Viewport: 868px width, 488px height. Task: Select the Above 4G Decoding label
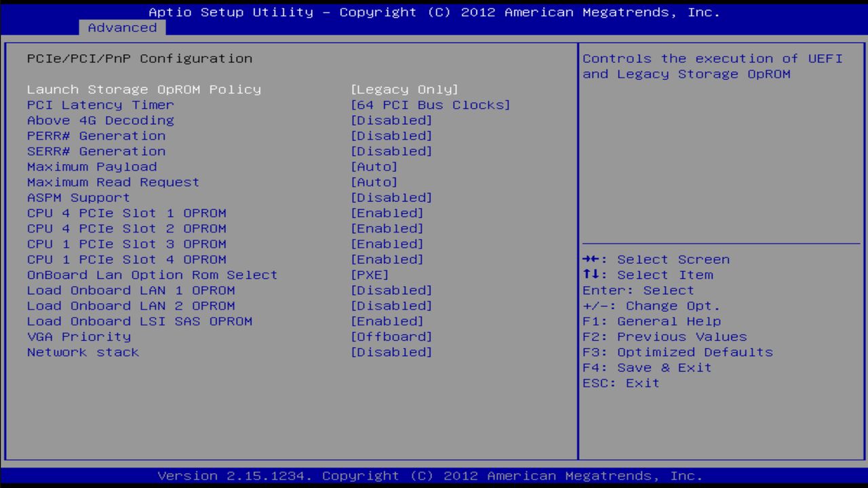coord(100,121)
